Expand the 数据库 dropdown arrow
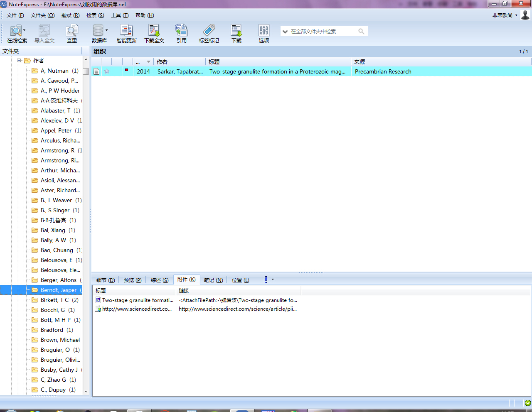This screenshot has width=532, height=412. [106, 30]
